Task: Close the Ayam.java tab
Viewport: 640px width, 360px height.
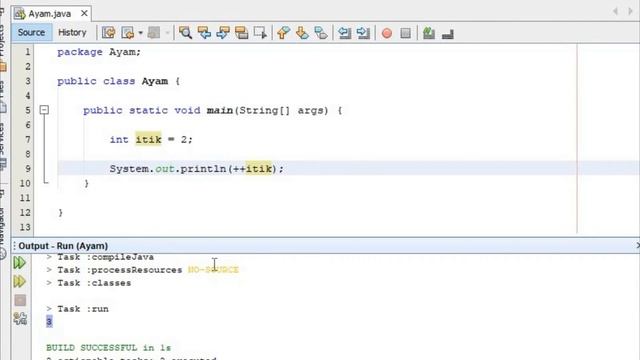Action: coord(84,13)
